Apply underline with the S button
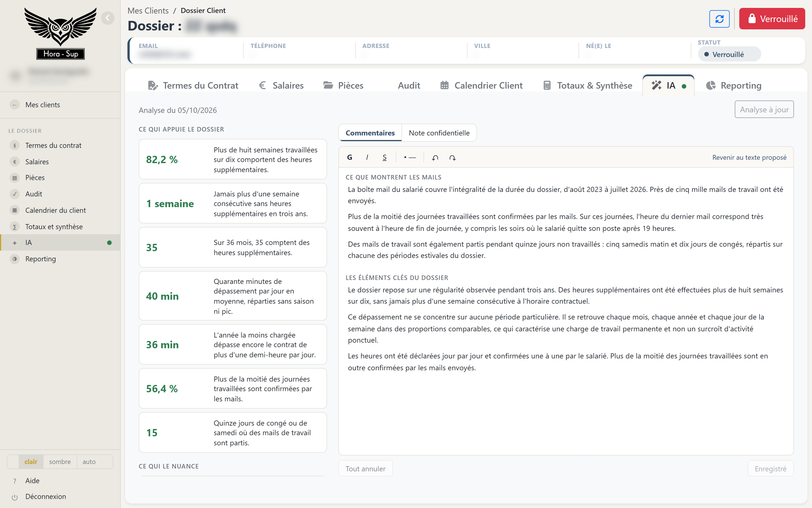 pyautogui.click(x=385, y=157)
